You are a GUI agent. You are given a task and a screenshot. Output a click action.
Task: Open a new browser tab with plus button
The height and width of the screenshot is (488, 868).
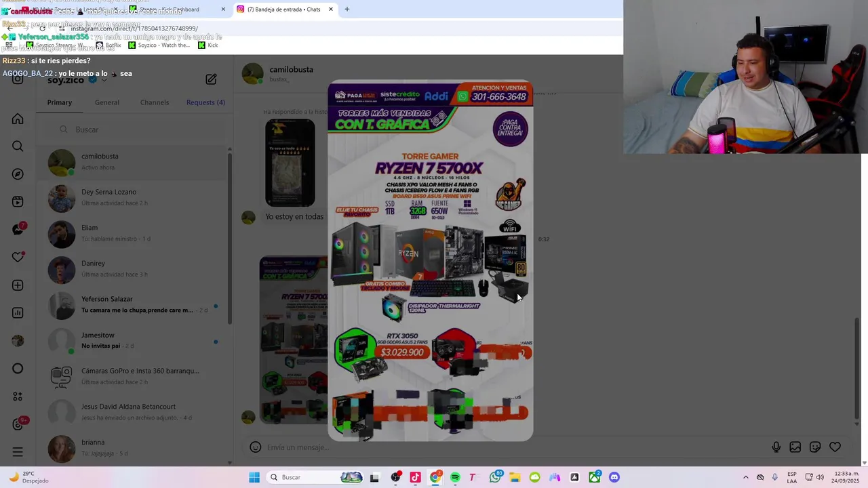347,9
